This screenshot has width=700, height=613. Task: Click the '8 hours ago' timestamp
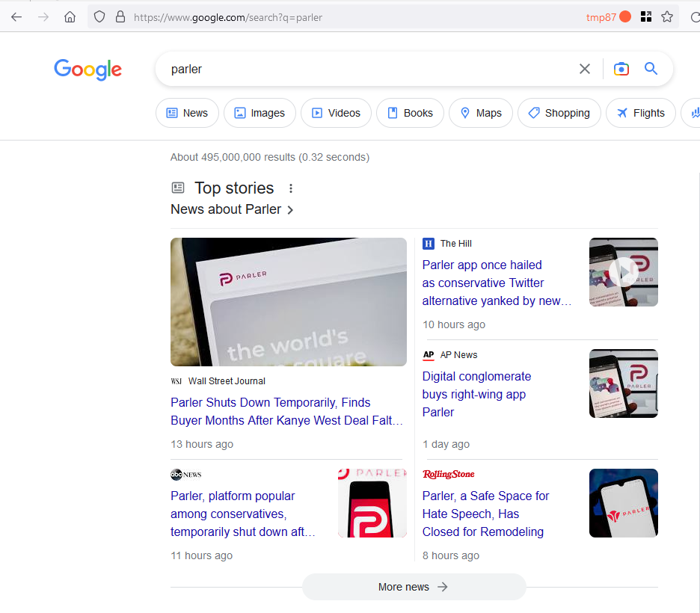(x=451, y=556)
